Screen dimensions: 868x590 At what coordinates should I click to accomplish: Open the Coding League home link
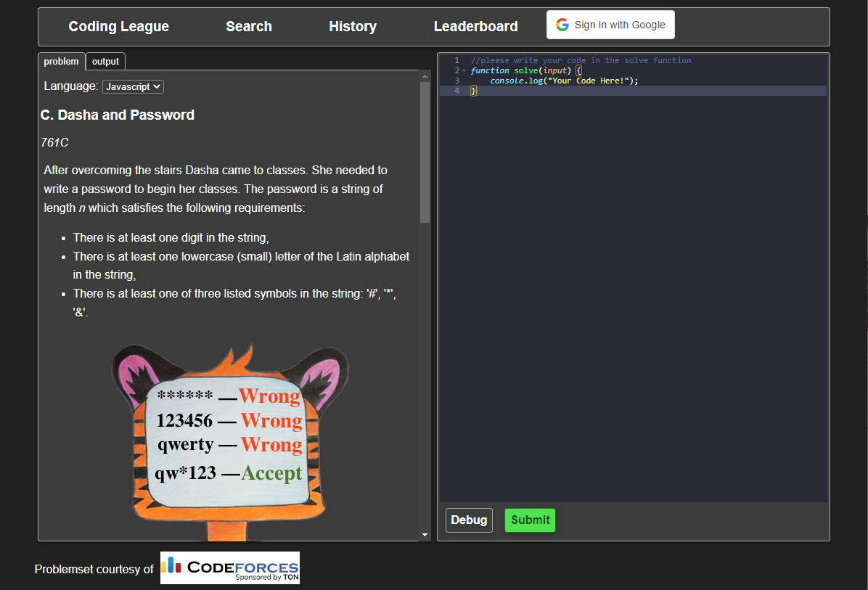pos(118,27)
